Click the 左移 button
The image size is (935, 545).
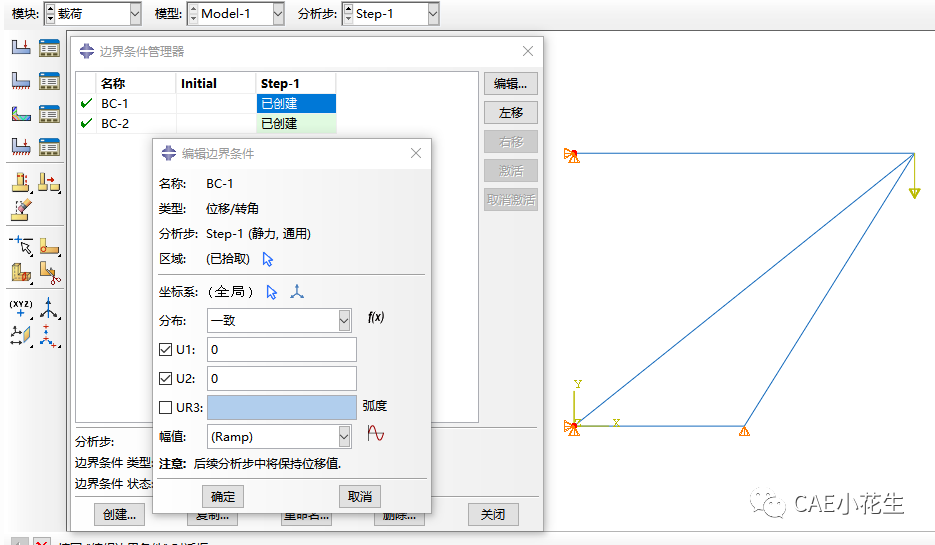click(511, 113)
